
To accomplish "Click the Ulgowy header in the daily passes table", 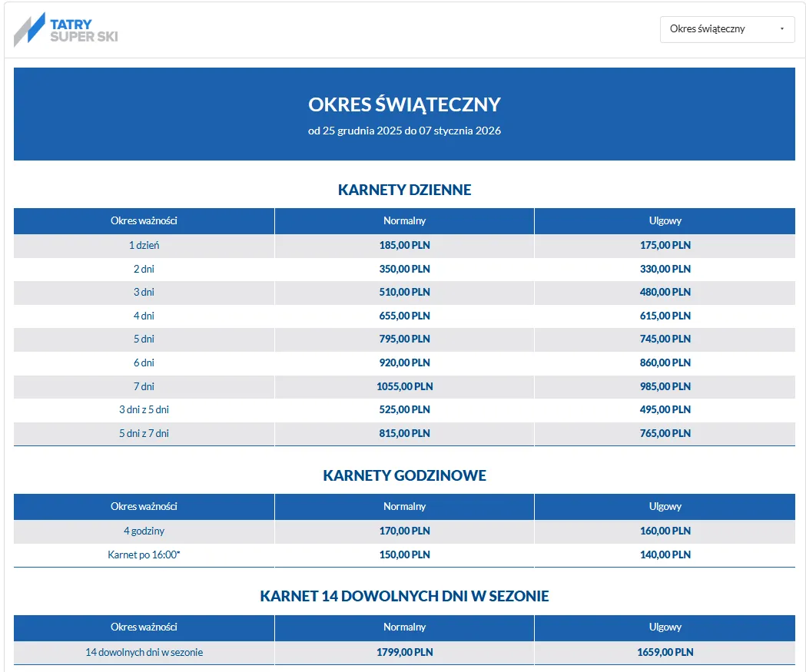I will pos(665,221).
